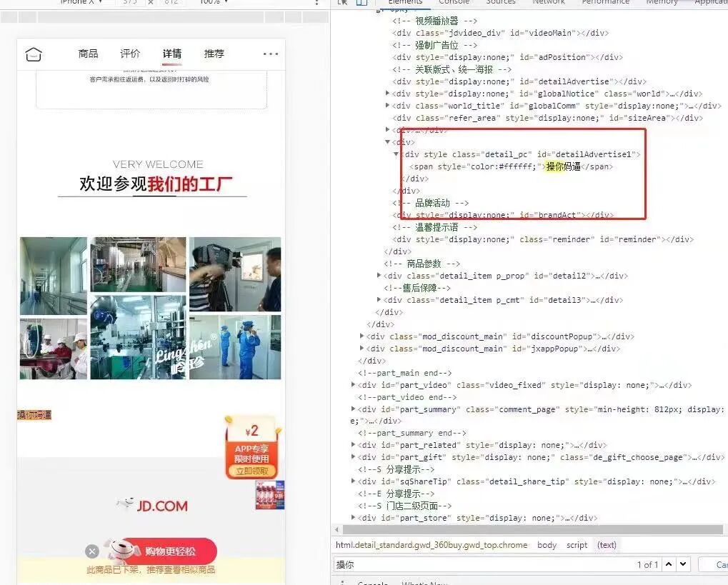Viewport: 728px width, 585px height.
Task: Click the JD.COM logo on the page
Action: 152,505
